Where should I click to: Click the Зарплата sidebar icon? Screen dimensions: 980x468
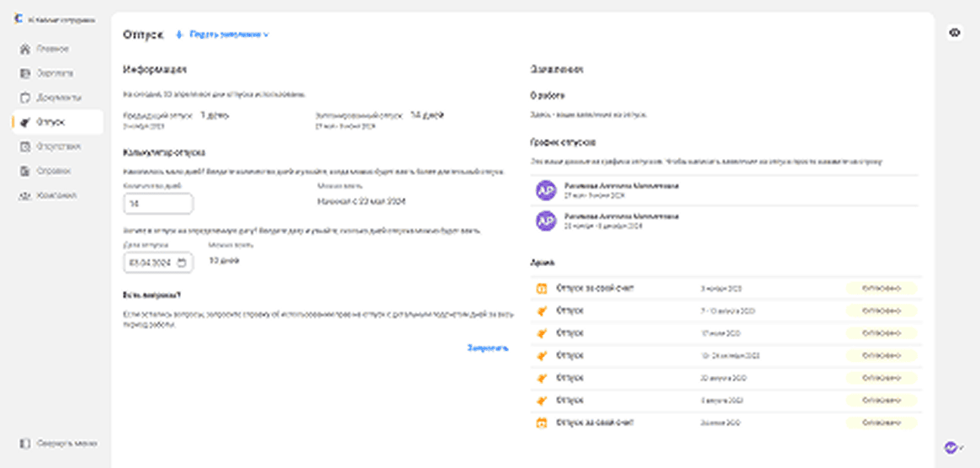point(25,73)
